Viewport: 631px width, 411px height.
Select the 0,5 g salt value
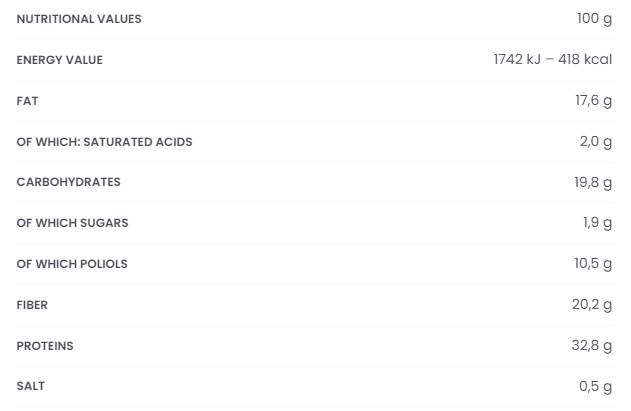point(596,386)
